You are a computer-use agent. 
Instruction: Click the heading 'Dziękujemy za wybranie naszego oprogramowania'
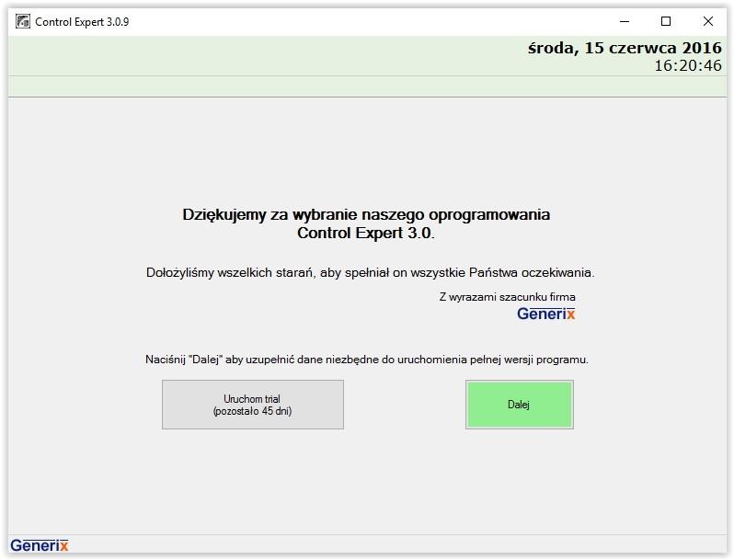[x=366, y=214]
